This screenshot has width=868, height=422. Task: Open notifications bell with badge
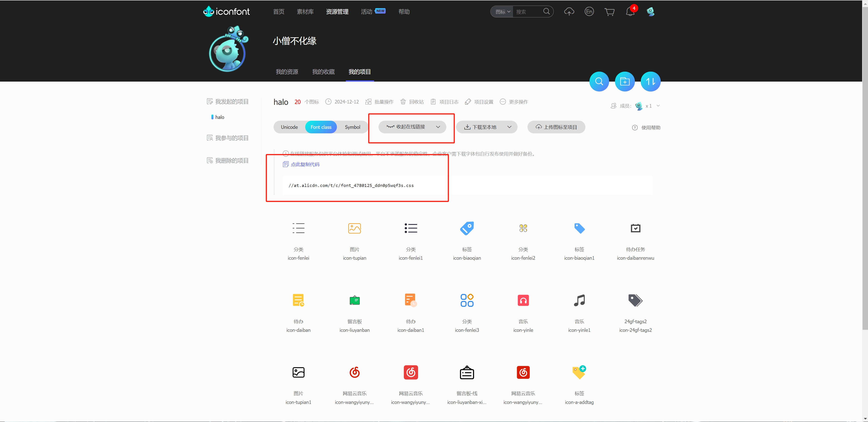coord(630,12)
